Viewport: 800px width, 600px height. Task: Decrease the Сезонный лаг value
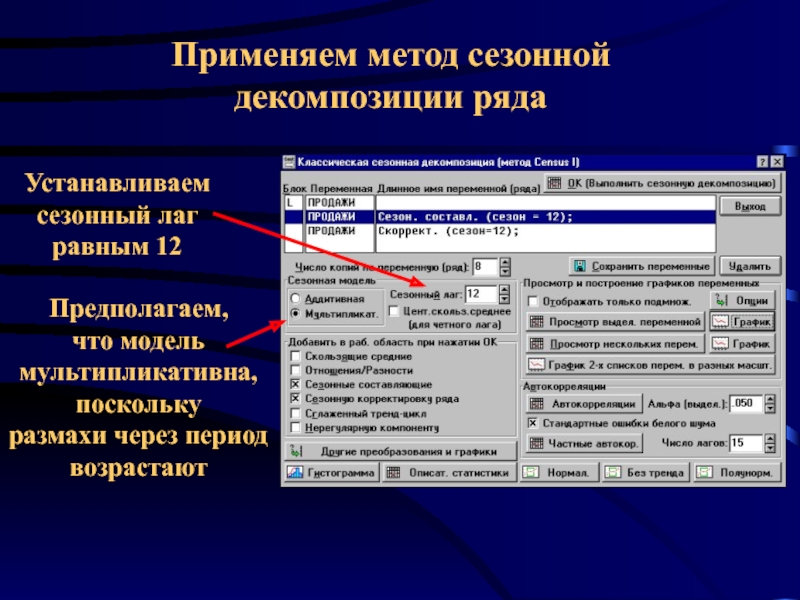coord(504,298)
